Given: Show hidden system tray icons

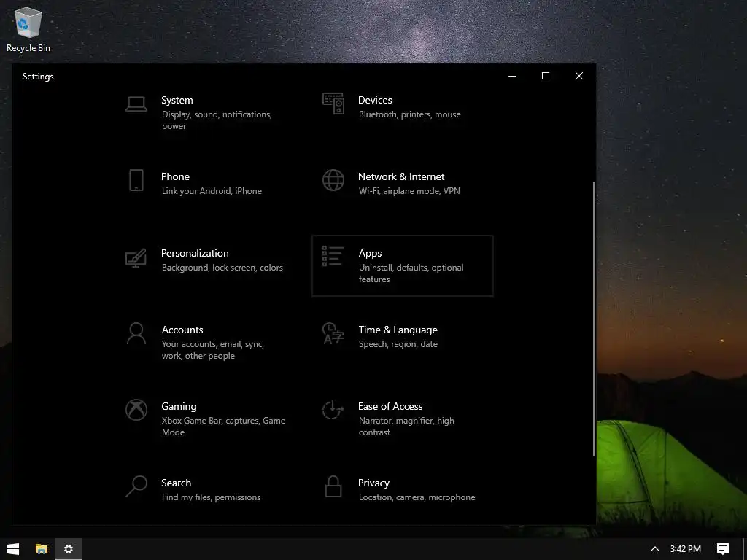Looking at the screenshot, I should tap(655, 549).
